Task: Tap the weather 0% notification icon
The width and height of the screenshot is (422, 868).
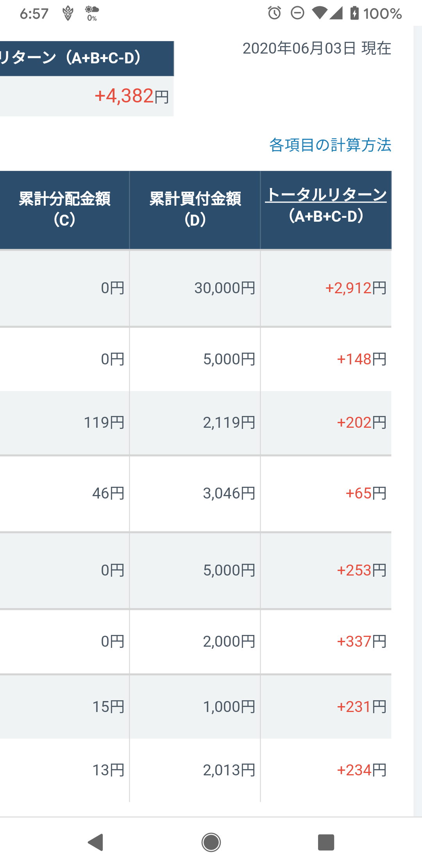Action: [x=92, y=13]
